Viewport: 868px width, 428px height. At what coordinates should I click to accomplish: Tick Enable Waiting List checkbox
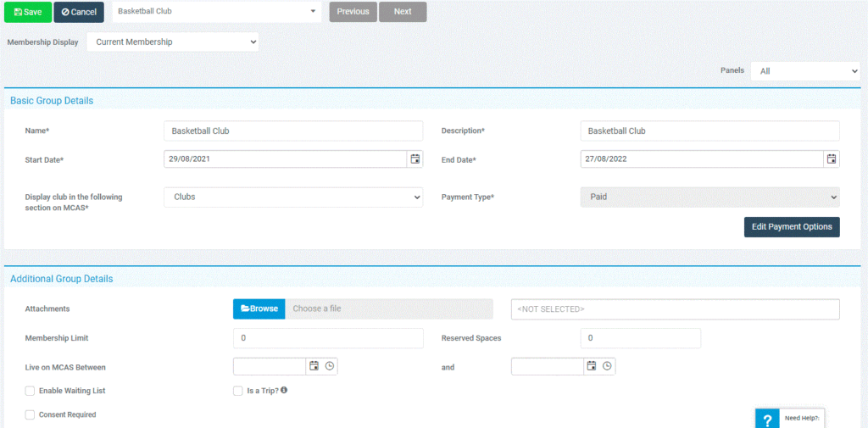pyautogui.click(x=30, y=391)
